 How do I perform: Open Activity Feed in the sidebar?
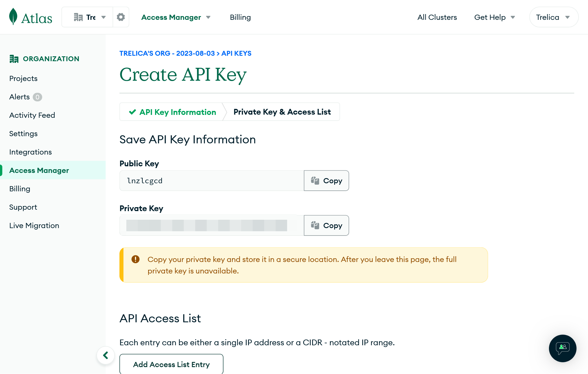coord(32,115)
